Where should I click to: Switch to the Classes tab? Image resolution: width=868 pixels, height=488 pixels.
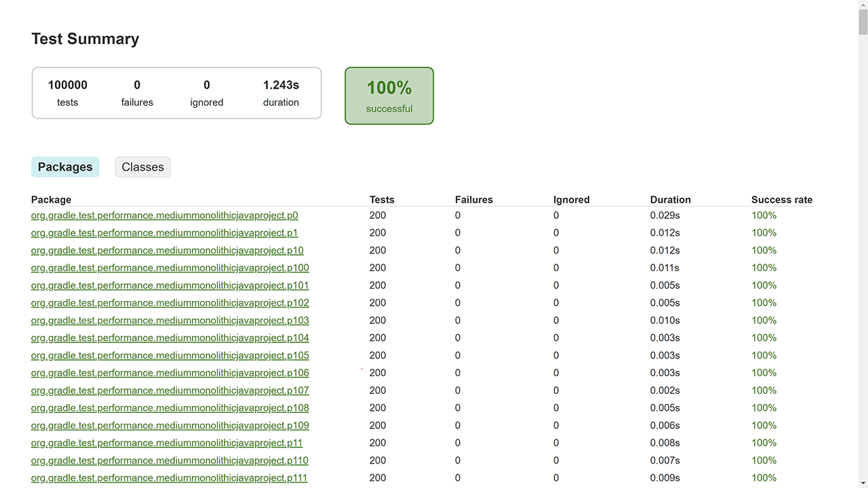pyautogui.click(x=142, y=167)
